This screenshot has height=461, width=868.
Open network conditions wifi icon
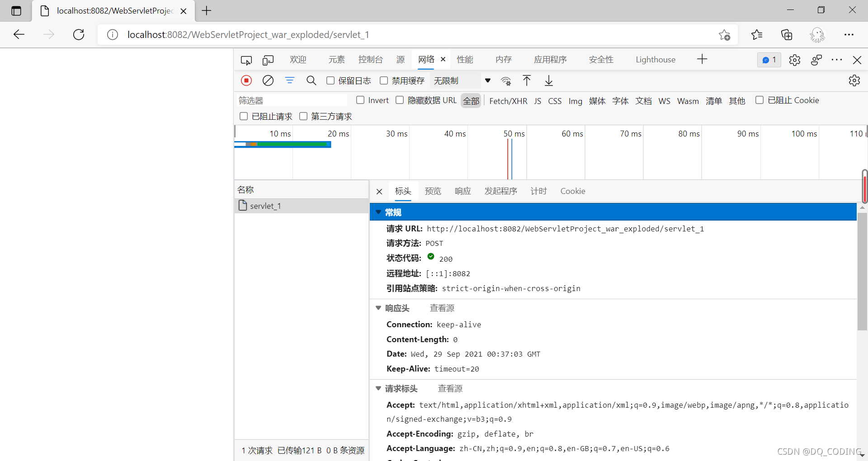point(506,81)
